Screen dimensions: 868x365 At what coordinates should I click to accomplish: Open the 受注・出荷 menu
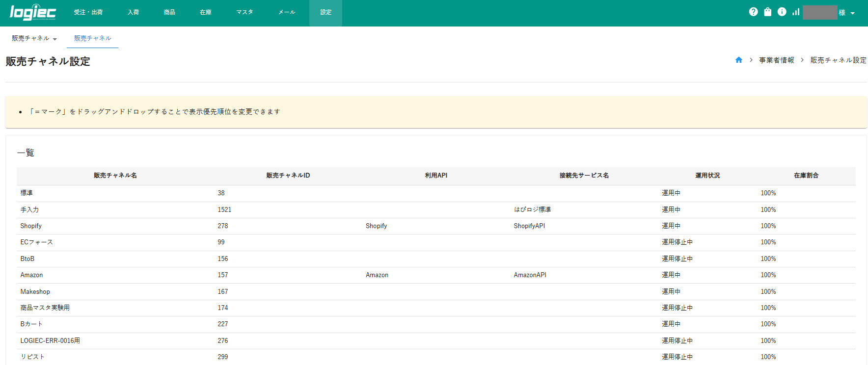(x=88, y=12)
